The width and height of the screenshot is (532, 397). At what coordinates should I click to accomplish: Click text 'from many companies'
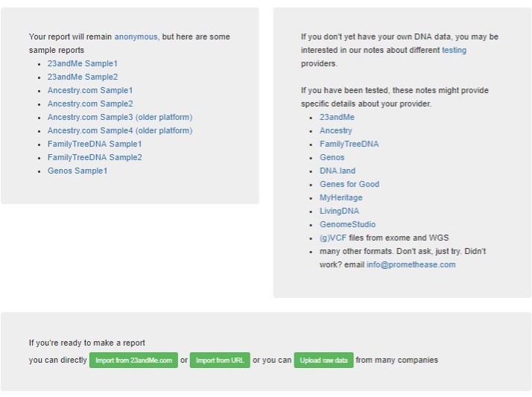[x=397, y=360]
